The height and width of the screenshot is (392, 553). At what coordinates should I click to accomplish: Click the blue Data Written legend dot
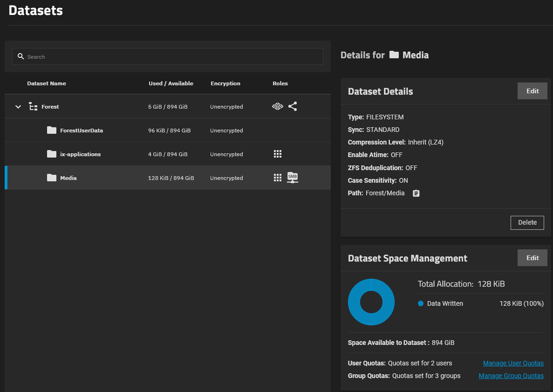(x=421, y=303)
